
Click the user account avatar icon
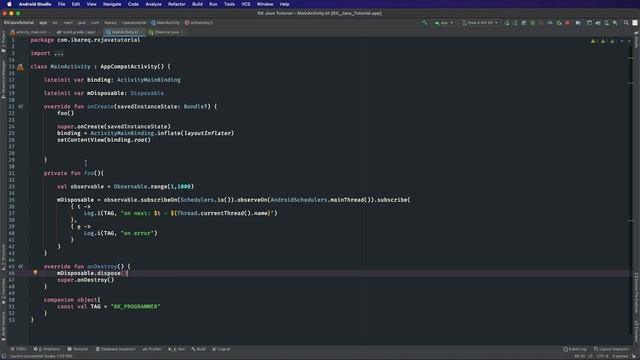(635, 23)
